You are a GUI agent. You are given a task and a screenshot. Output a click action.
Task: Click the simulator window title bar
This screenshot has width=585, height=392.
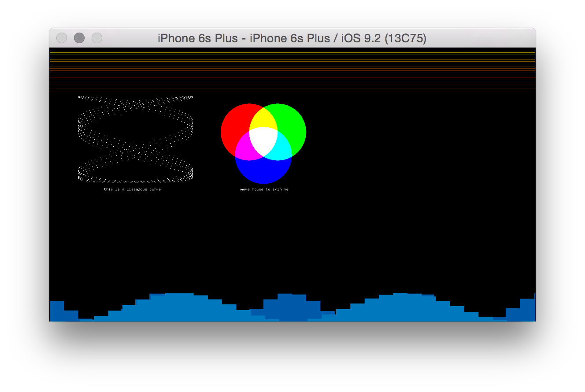tap(292, 38)
